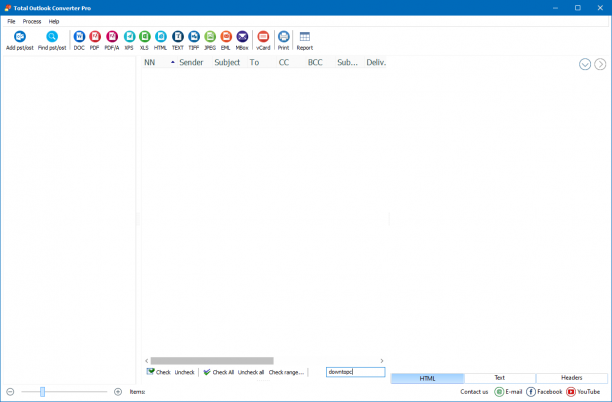Click the Print toolbar icon
Viewport: 612px width, 402px height.
(x=283, y=37)
